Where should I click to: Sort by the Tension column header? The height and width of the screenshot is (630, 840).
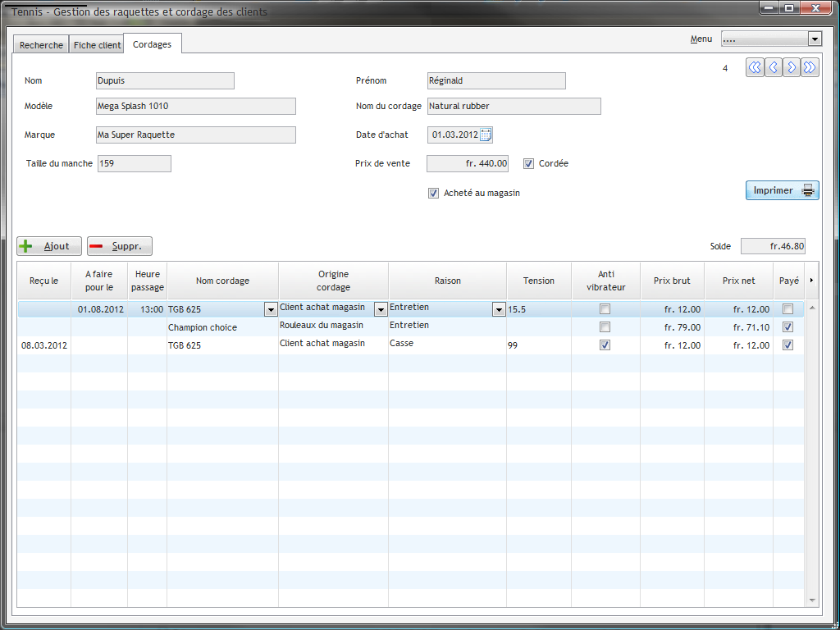coord(539,281)
